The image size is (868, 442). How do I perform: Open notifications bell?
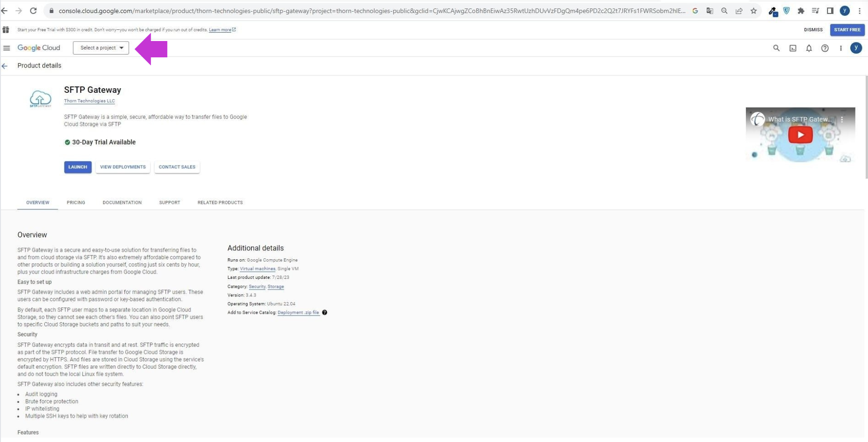click(x=809, y=48)
